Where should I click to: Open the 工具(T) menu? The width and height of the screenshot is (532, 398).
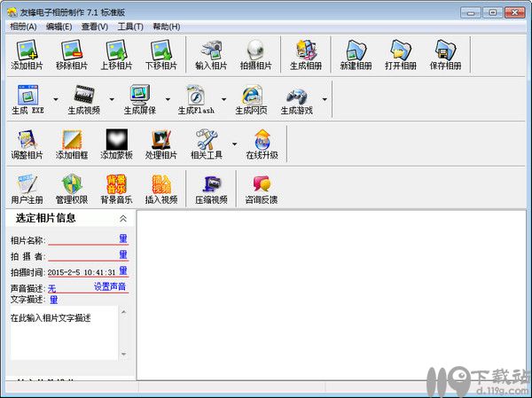[x=130, y=27]
